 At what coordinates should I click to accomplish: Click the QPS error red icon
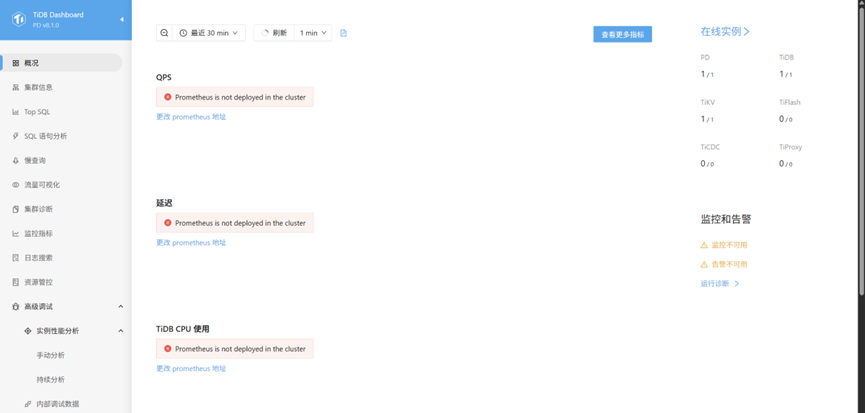(x=168, y=97)
